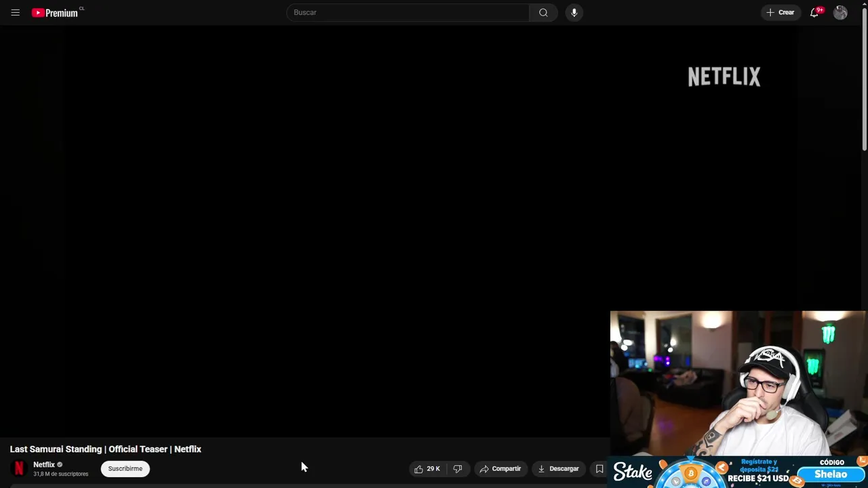Start voice search with microphone icon
Viewport: 868px width, 488px height.
(574, 12)
